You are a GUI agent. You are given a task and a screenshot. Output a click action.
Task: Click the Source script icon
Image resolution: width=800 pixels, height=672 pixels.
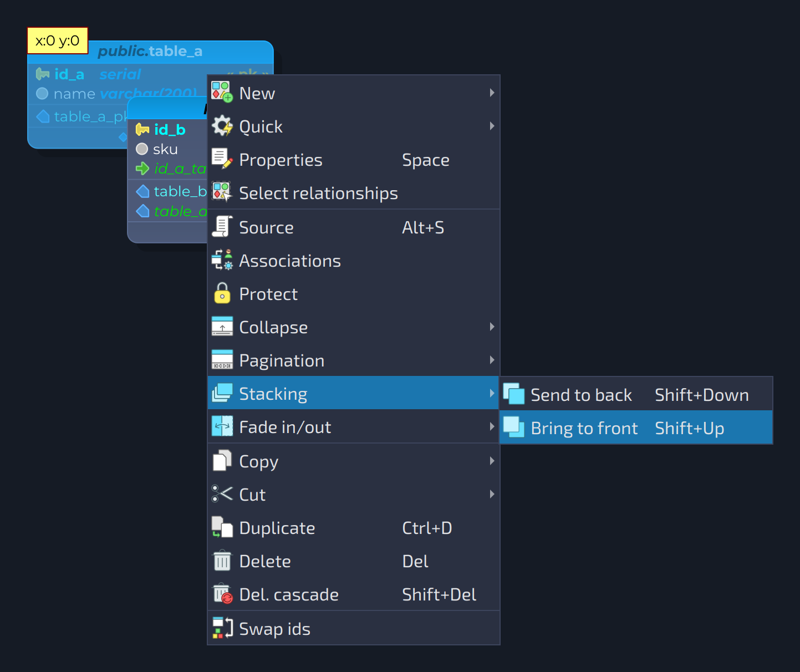(222, 227)
